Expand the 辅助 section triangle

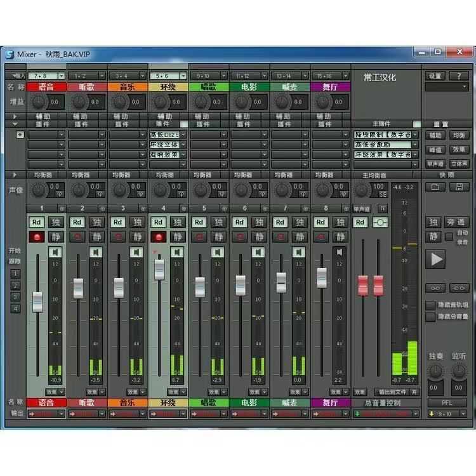click(15, 116)
